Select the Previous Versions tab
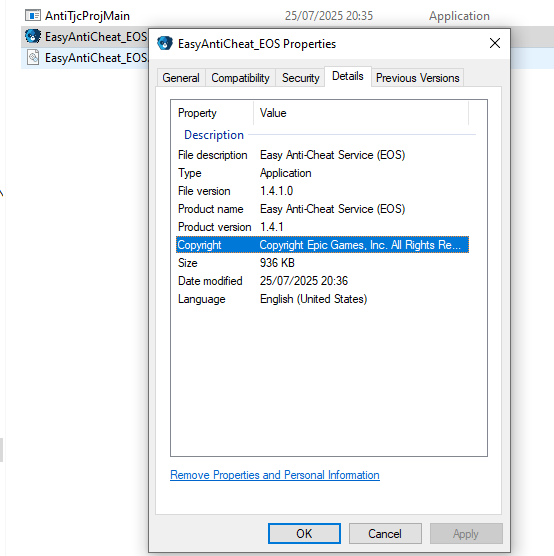The height and width of the screenshot is (556, 554). (417, 78)
